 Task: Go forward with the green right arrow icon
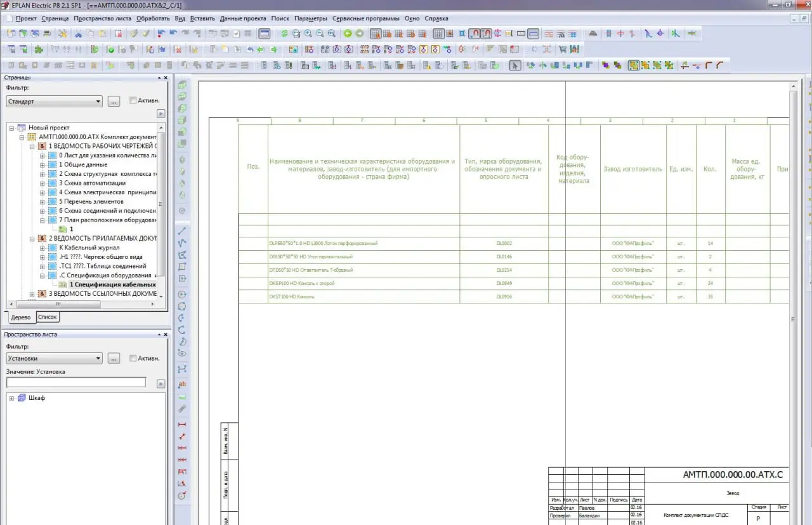[x=359, y=34]
